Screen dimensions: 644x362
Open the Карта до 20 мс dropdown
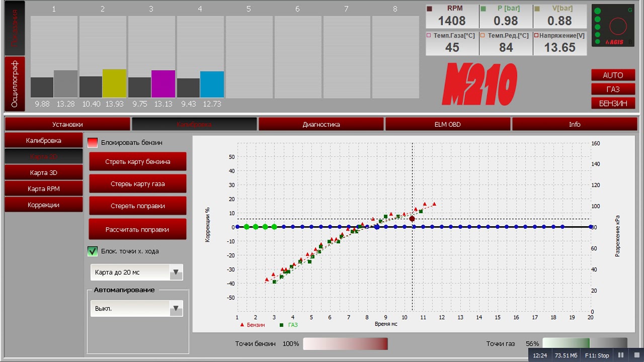click(x=137, y=273)
